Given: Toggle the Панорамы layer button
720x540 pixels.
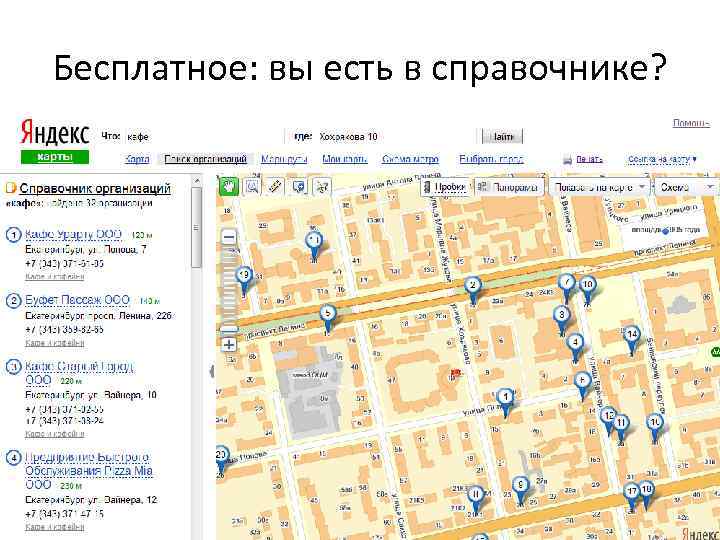Looking at the screenshot, I should (x=508, y=187).
